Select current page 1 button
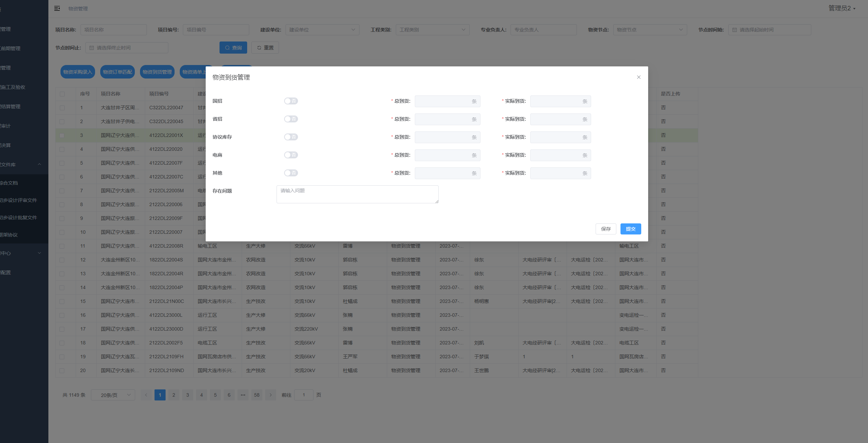 (x=160, y=395)
